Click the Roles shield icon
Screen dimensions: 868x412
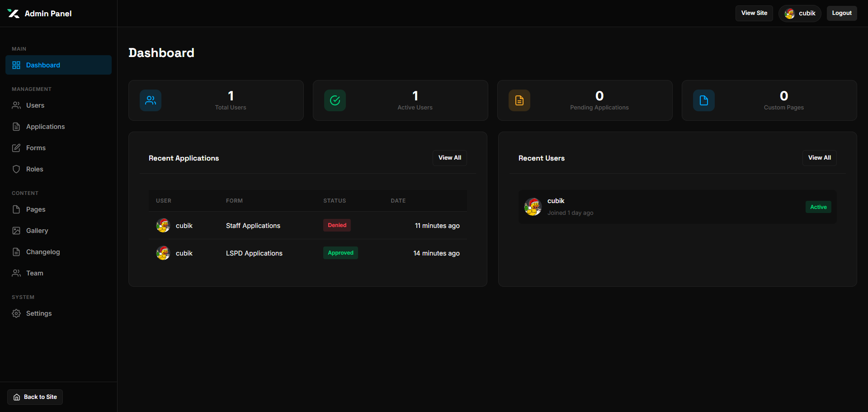16,169
